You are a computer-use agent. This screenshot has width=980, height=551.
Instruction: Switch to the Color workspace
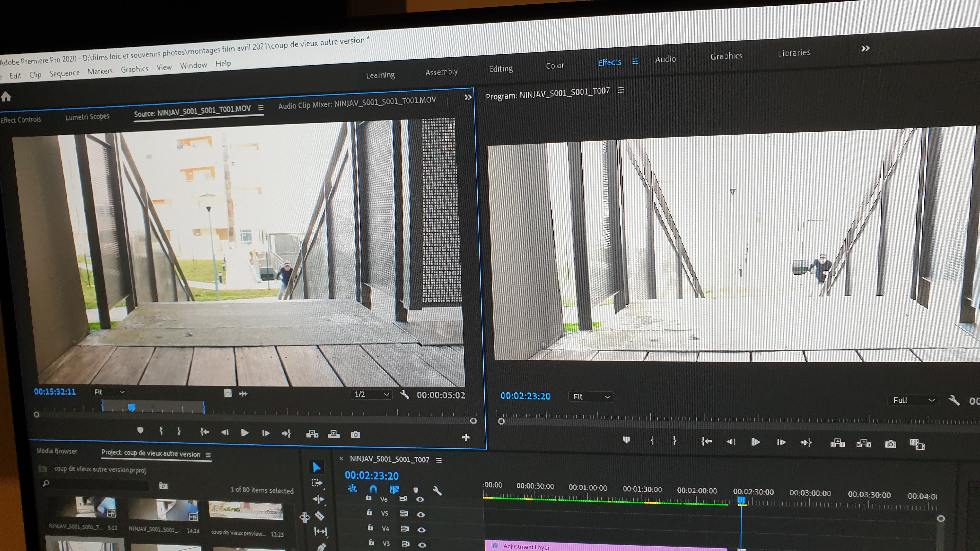[x=555, y=65]
